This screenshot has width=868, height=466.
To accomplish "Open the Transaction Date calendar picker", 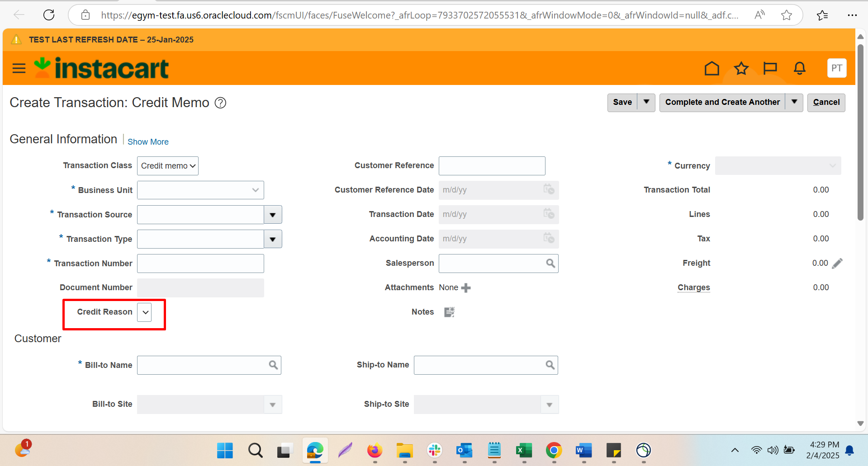I will tap(549, 214).
